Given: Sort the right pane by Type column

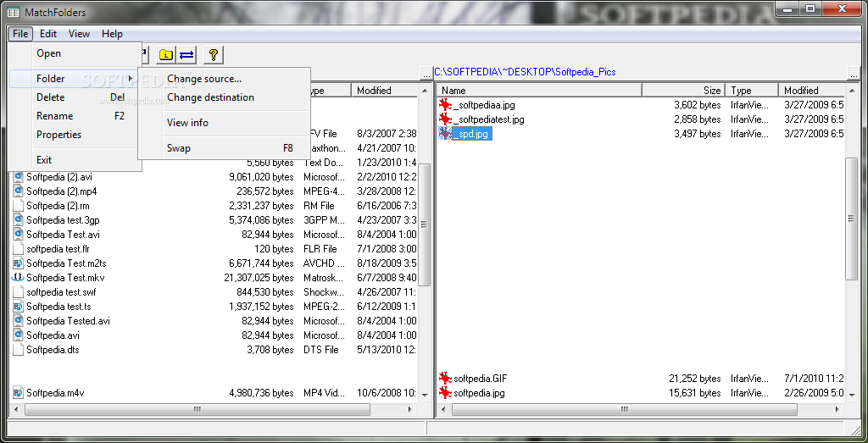Looking at the screenshot, I should (x=752, y=90).
